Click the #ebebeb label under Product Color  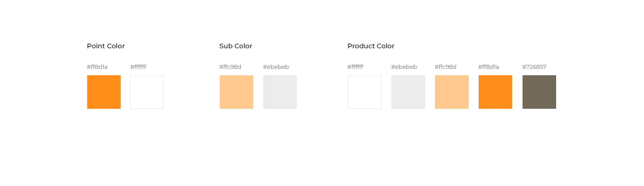tap(404, 67)
